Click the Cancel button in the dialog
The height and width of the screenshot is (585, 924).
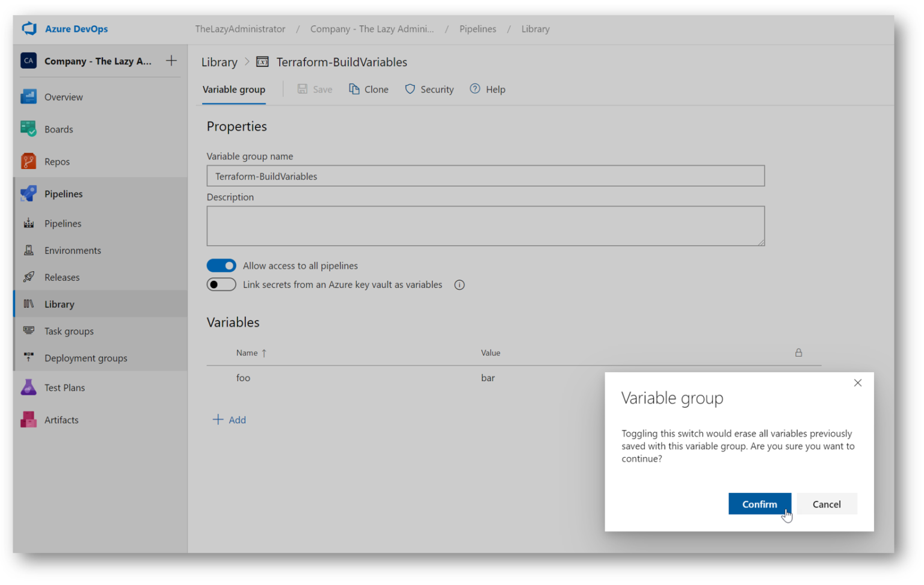(x=827, y=504)
